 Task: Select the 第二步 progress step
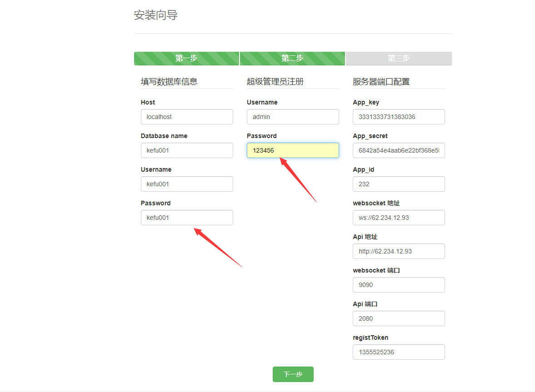tap(292, 59)
